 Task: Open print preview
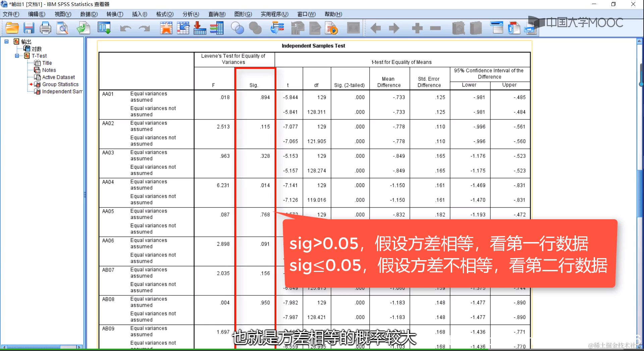tap(62, 28)
